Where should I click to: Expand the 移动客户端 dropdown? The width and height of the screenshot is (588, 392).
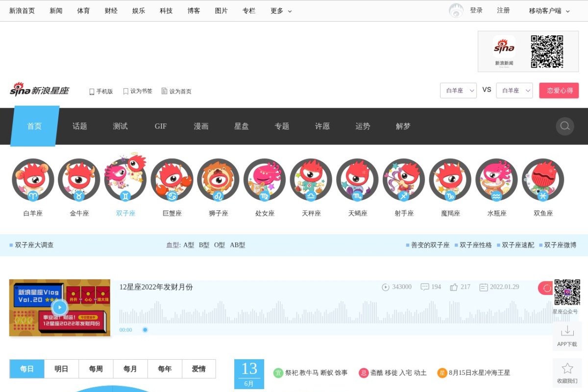[x=550, y=11]
